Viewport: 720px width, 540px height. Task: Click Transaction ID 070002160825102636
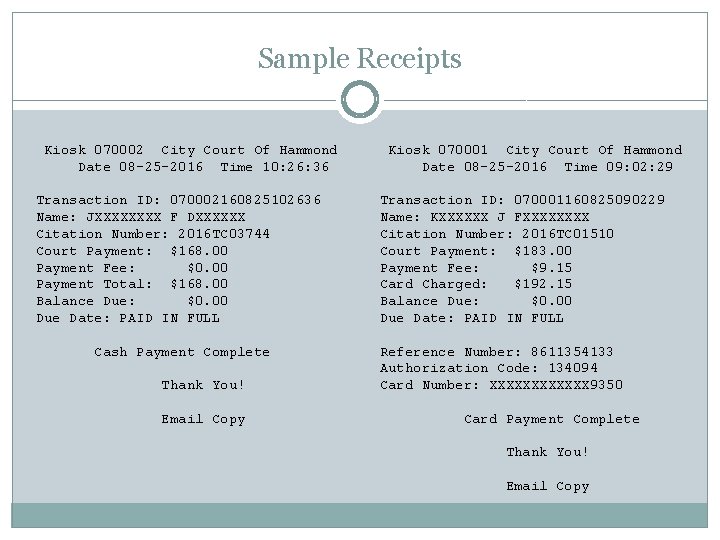click(x=179, y=200)
